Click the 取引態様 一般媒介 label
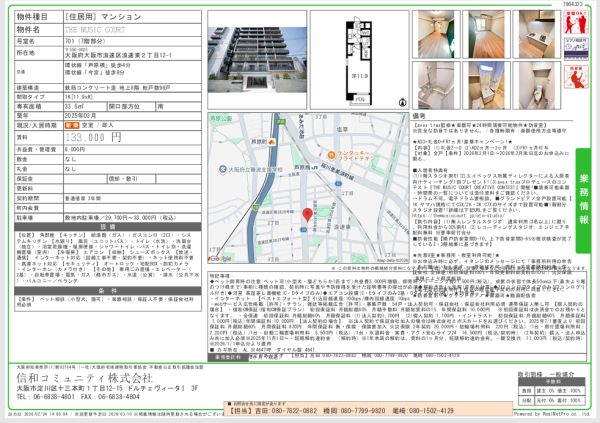The image size is (600, 423). click(x=546, y=374)
